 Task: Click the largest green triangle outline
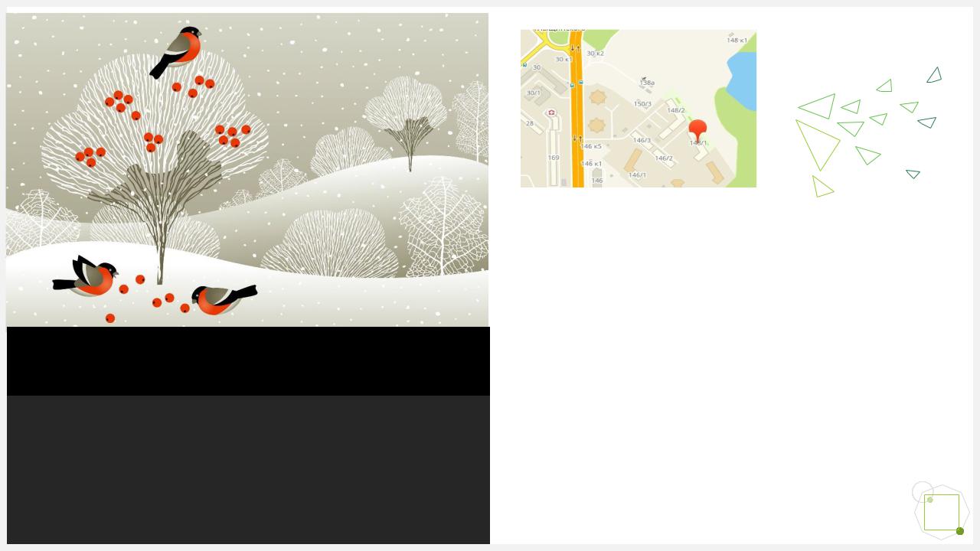[818, 144]
